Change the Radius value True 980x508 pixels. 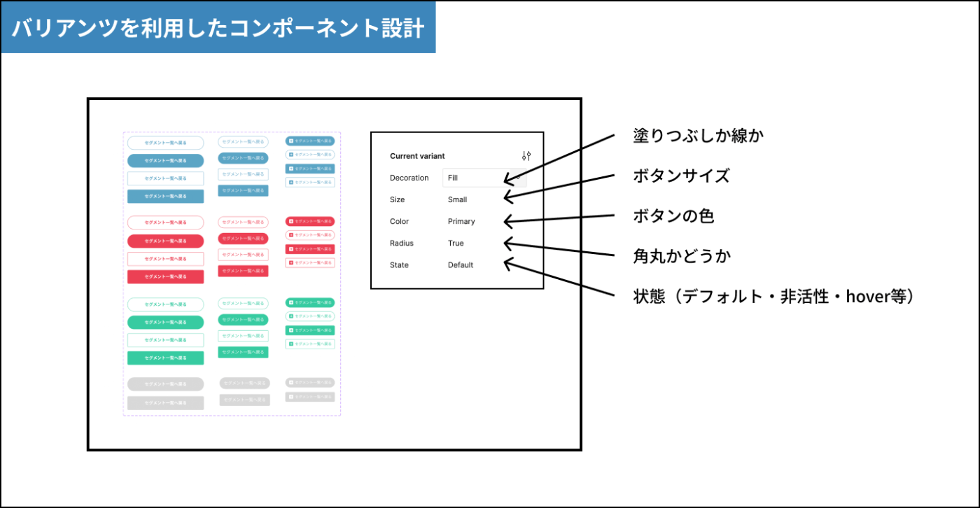pos(456,243)
